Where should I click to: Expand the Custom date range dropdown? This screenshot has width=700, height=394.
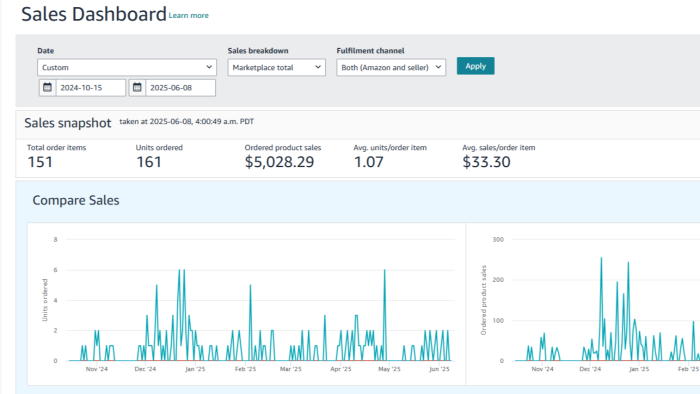click(127, 67)
